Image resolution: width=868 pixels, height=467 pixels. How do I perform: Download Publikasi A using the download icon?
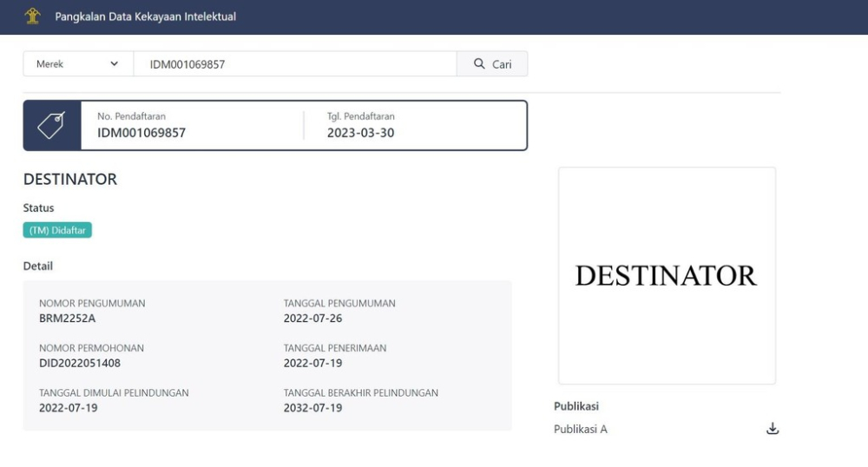pyautogui.click(x=773, y=429)
